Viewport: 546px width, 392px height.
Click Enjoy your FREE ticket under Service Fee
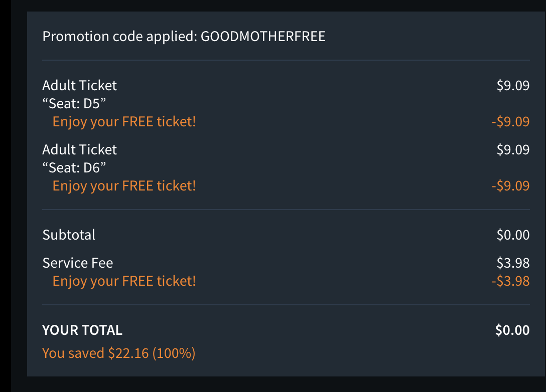coord(124,281)
